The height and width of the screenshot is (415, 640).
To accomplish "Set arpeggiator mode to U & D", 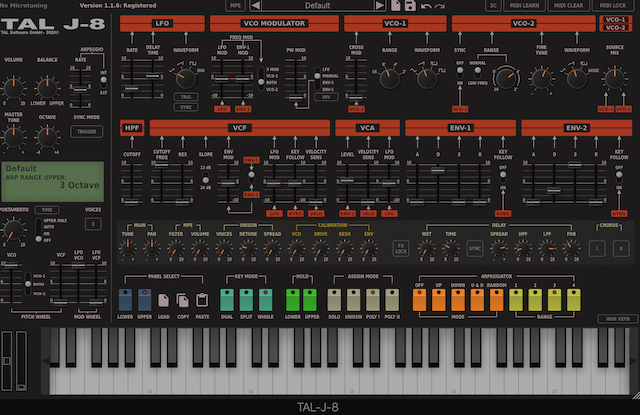I will click(x=477, y=300).
